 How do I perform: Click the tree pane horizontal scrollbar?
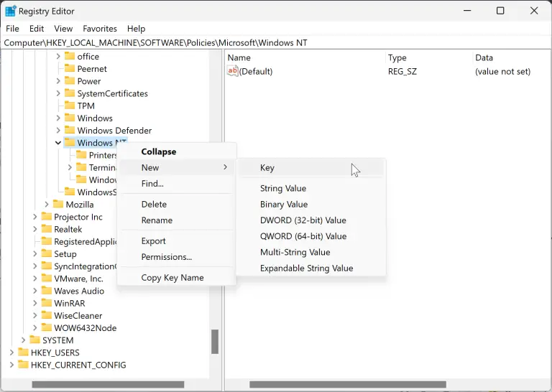[x=108, y=384]
